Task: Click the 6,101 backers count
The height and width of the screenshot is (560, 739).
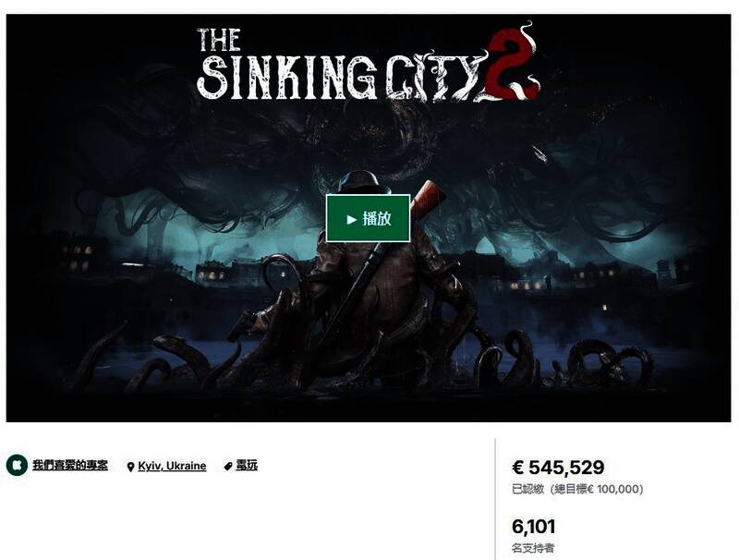Action: click(534, 527)
